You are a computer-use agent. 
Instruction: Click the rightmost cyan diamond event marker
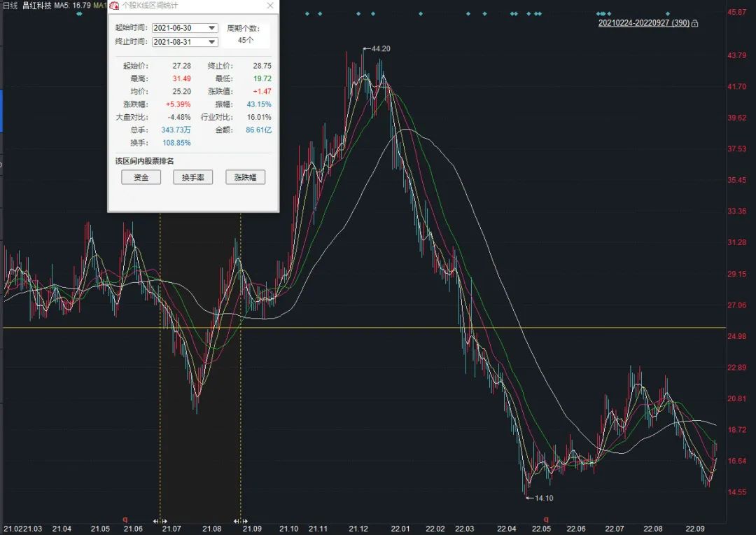pyautogui.click(x=668, y=13)
